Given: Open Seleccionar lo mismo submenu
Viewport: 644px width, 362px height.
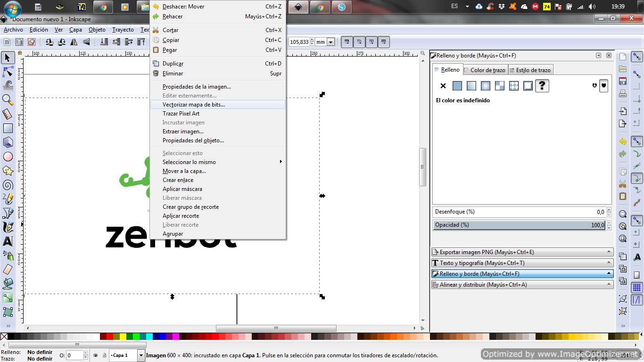Looking at the screenshot, I should click(218, 162).
